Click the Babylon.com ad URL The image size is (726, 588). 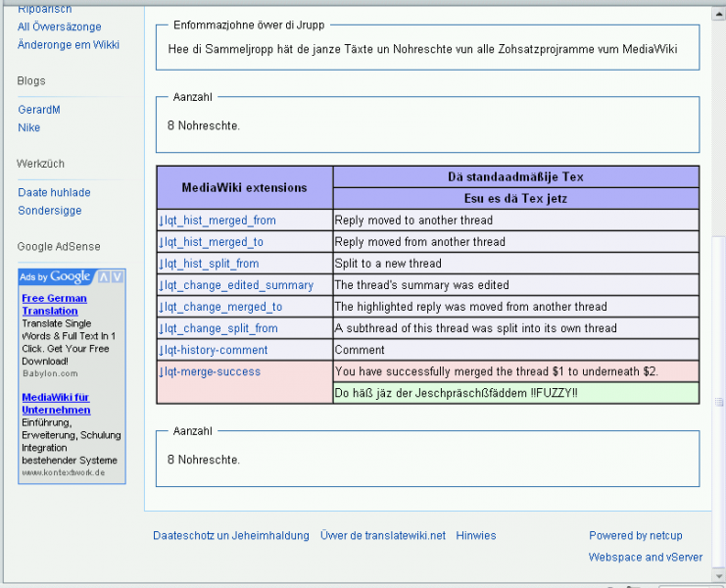[50, 373]
